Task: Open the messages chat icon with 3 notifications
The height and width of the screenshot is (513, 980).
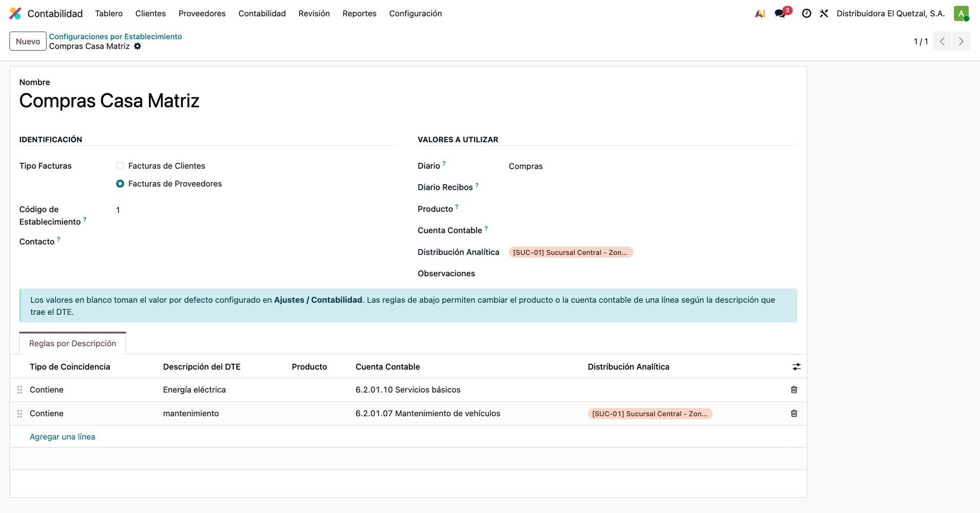Action: (x=780, y=14)
